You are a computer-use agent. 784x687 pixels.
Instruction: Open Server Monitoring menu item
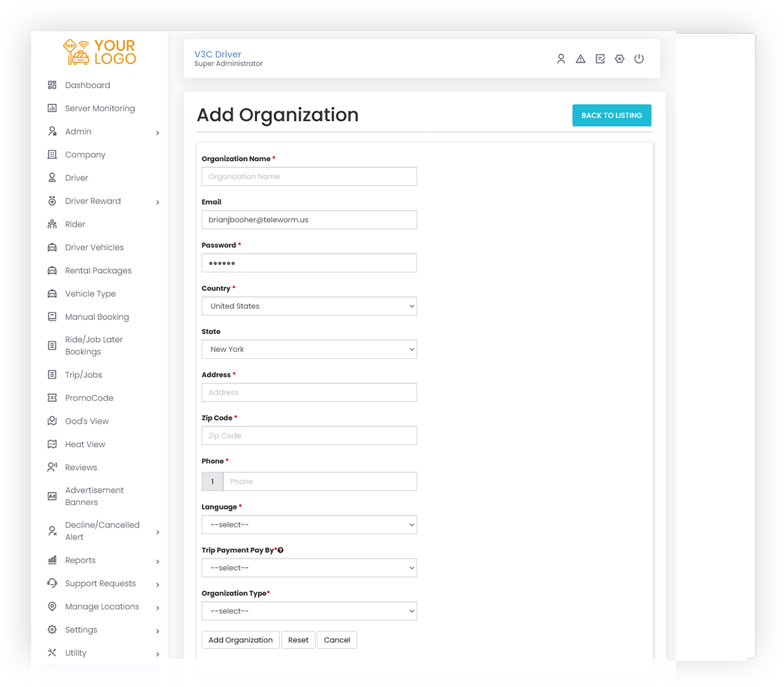100,108
